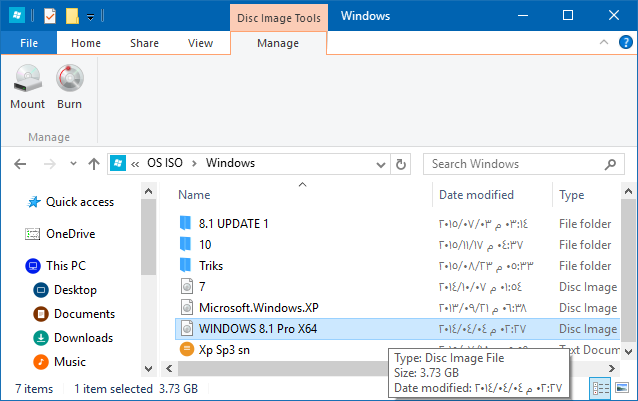Click the search magnifier icon
The width and height of the screenshot is (638, 401).
click(610, 164)
